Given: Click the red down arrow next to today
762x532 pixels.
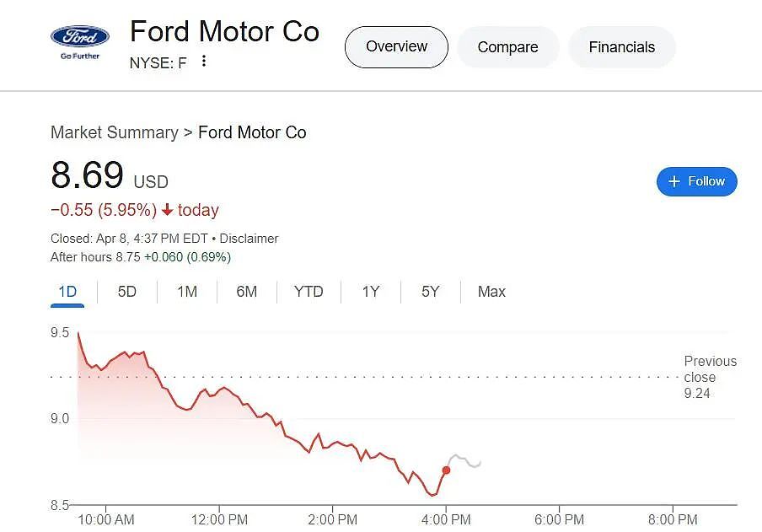Looking at the screenshot, I should click(x=167, y=210).
